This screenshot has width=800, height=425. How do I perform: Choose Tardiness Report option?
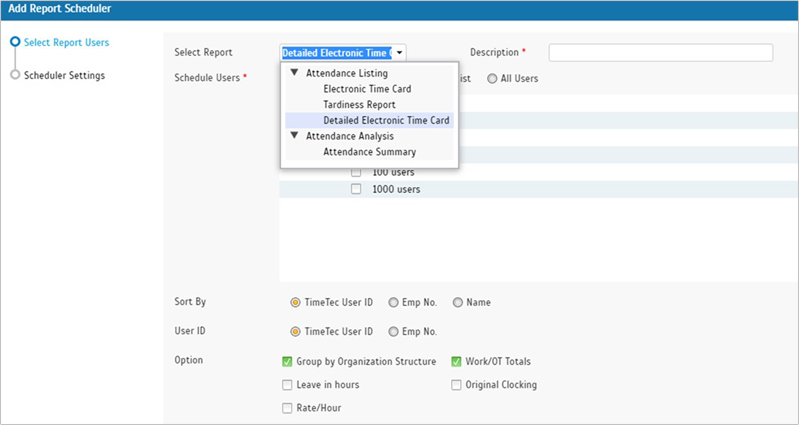click(359, 105)
